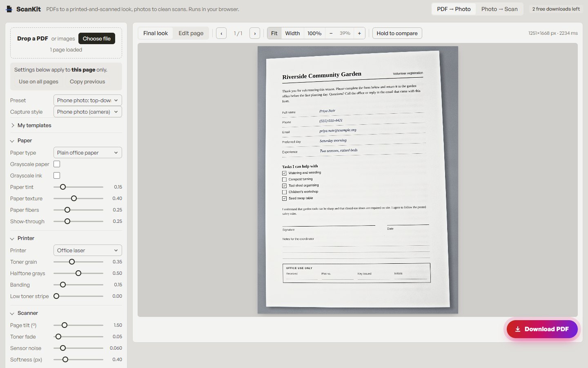This screenshot has height=368, width=588.
Task: Click the 2 free downloads left badge
Action: [556, 9]
